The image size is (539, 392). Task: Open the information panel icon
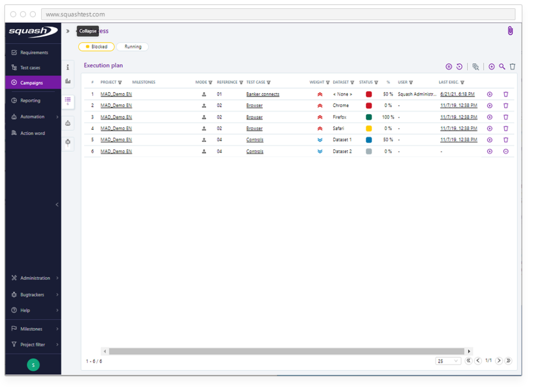[68, 67]
